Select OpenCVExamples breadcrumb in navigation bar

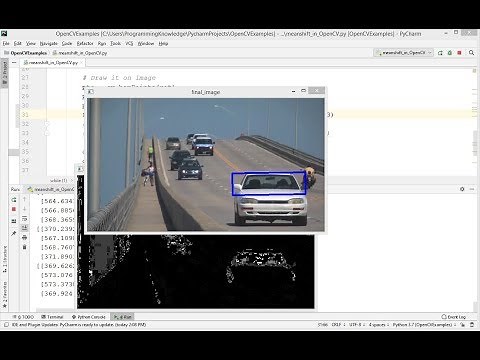tap(25, 53)
